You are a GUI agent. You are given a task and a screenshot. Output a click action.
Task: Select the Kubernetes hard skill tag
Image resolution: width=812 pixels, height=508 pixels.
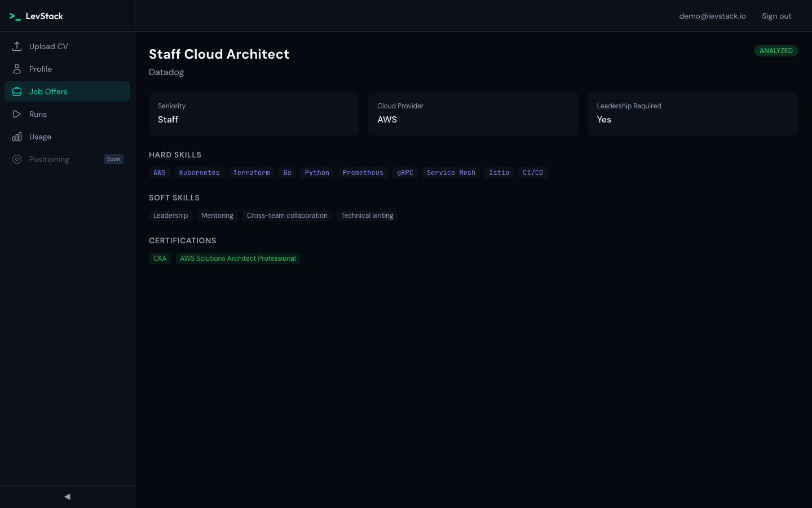pyautogui.click(x=199, y=173)
